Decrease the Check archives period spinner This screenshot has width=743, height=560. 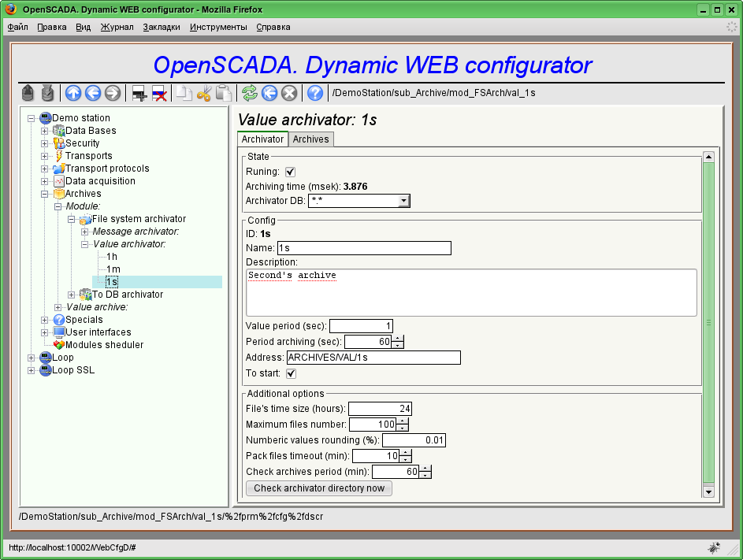pyautogui.click(x=425, y=475)
